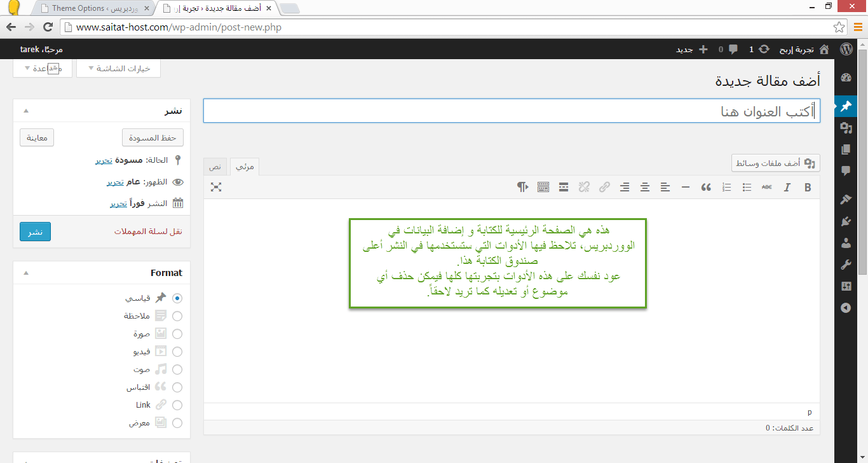The image size is (868, 463).
Task: Select the اقتباس (Quote) post format
Action: coord(177,387)
